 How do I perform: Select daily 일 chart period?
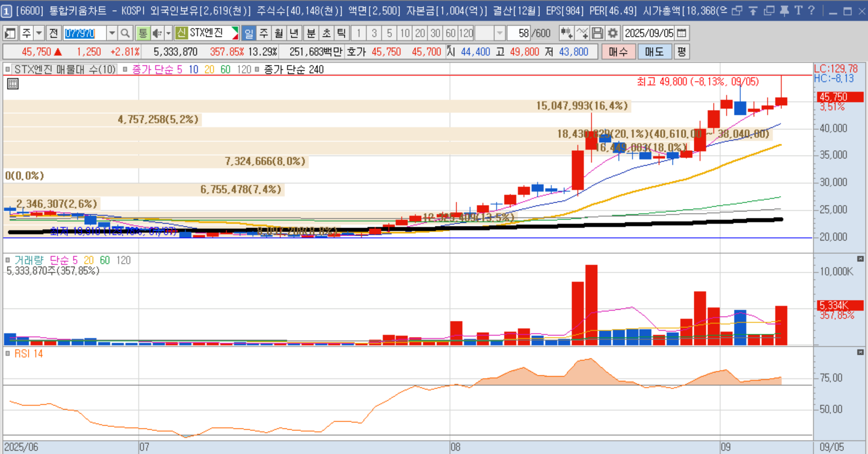click(x=249, y=33)
